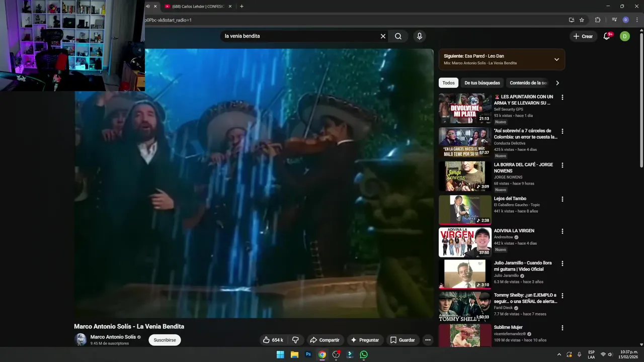
Task: Open options menu for Lejos del Tambo video
Action: 562,199
